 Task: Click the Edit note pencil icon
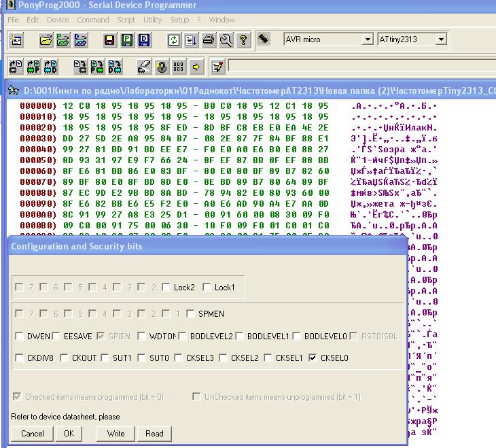click(x=218, y=67)
